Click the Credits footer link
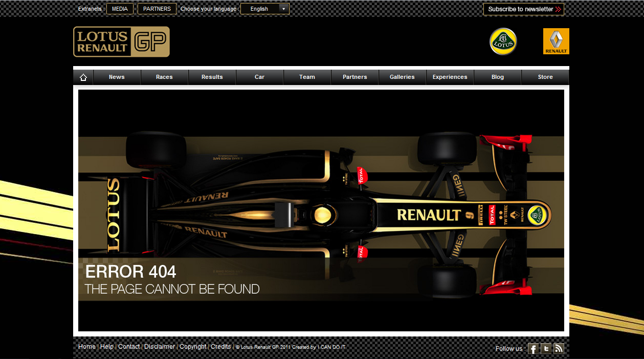The width and height of the screenshot is (644, 359). (221, 347)
